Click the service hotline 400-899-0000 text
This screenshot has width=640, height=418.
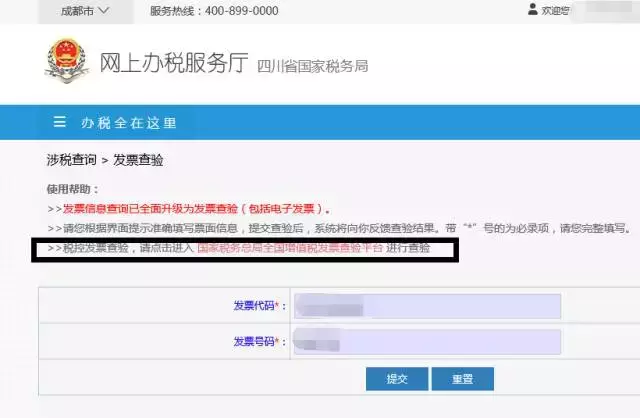tap(214, 11)
